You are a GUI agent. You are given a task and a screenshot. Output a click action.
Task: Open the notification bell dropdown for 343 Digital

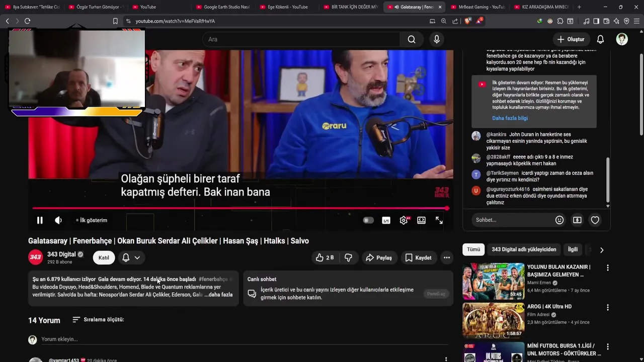(x=131, y=257)
